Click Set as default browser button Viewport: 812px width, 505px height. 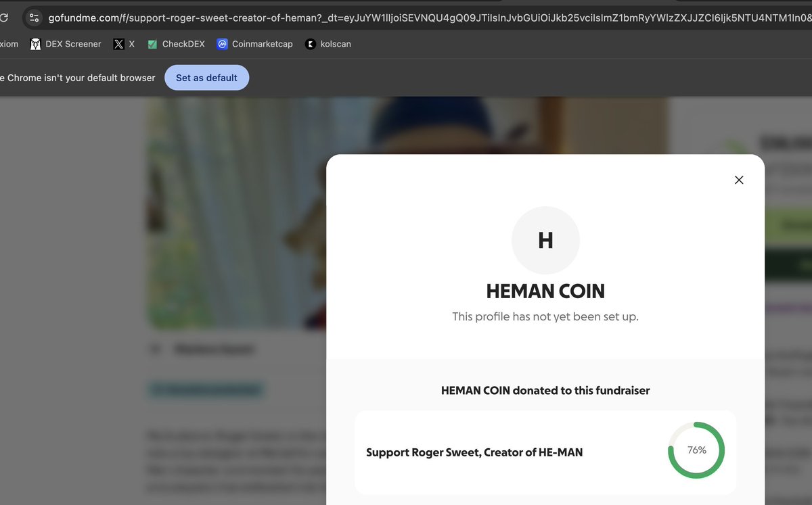206,78
